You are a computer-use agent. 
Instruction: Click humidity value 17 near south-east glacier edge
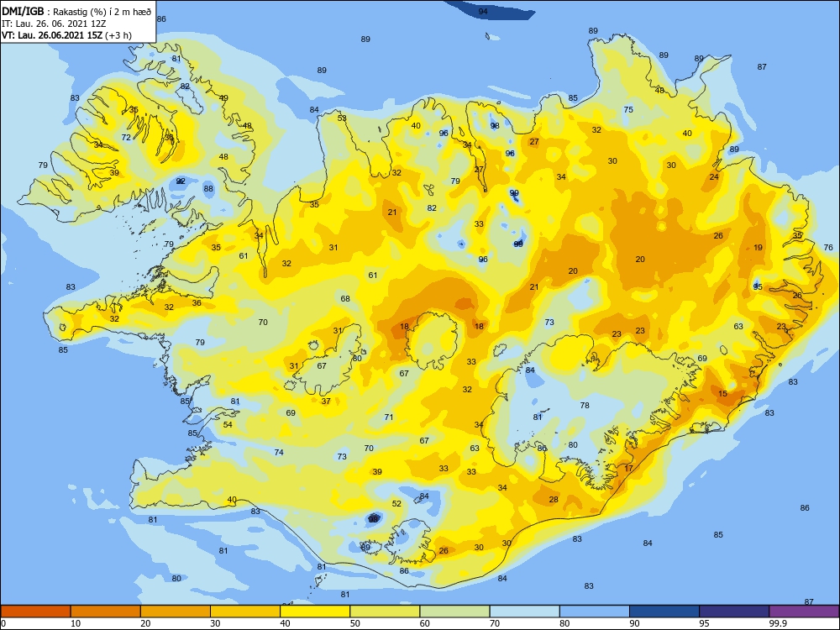(x=628, y=468)
